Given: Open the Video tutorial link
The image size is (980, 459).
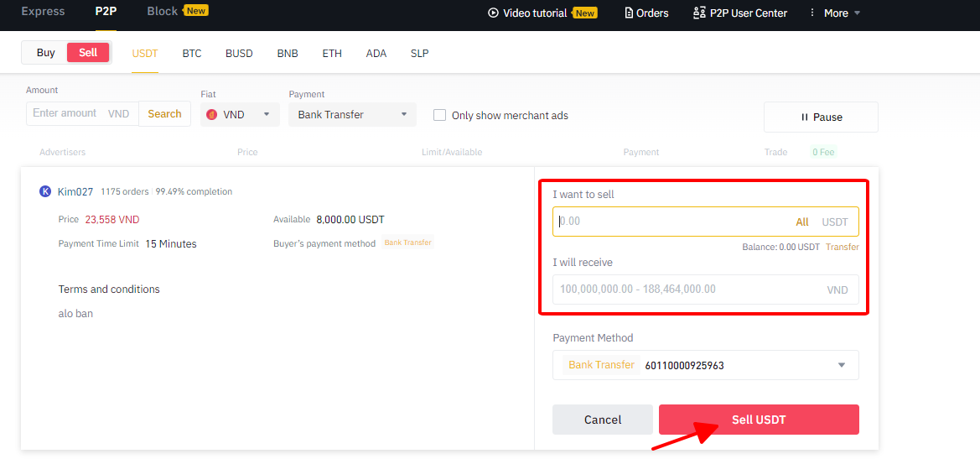Looking at the screenshot, I should (535, 13).
